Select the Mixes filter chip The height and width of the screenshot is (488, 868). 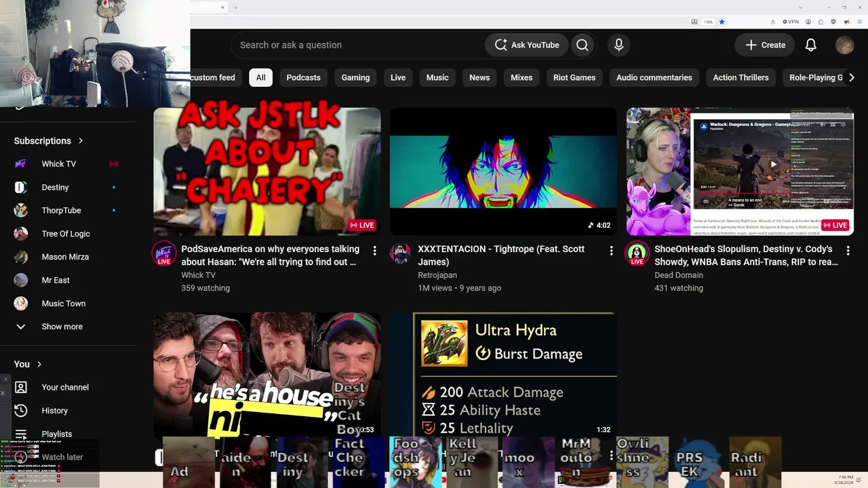521,77
